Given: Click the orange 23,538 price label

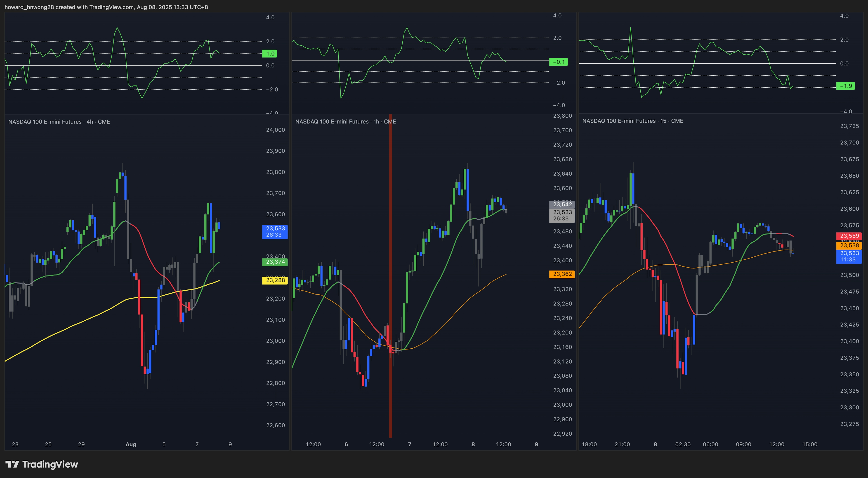Looking at the screenshot, I should pyautogui.click(x=849, y=245).
